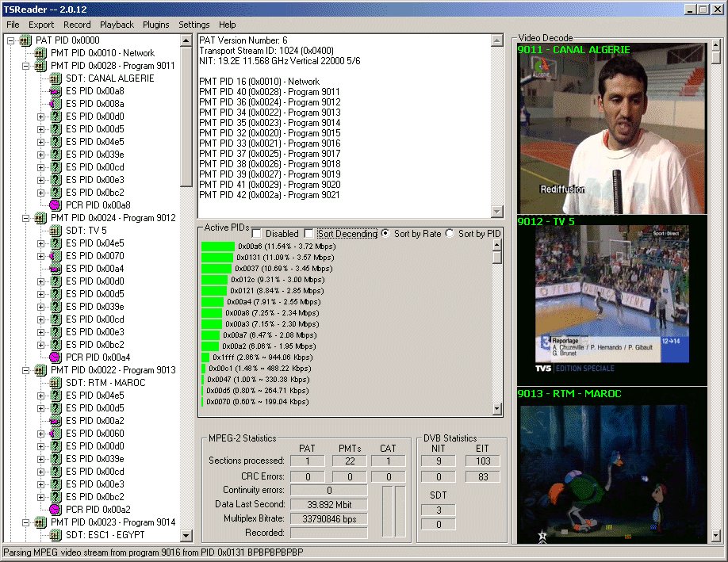Click the tree panel scroll-up arrow

(x=186, y=40)
